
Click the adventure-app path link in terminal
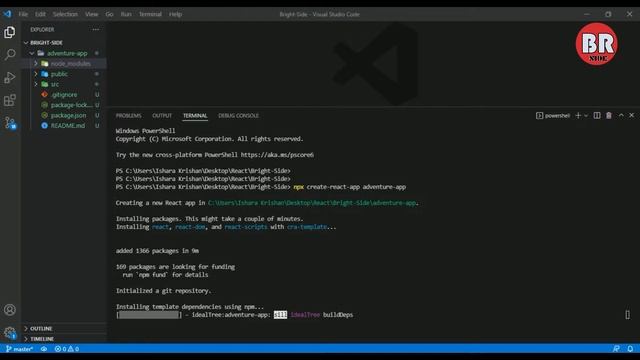pyautogui.click(x=312, y=203)
